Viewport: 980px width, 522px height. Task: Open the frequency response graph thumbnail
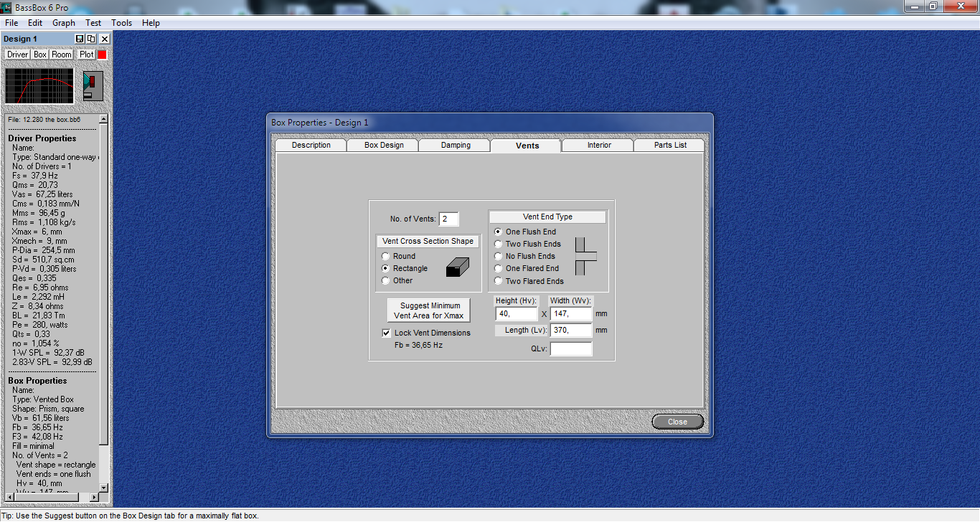click(39, 85)
